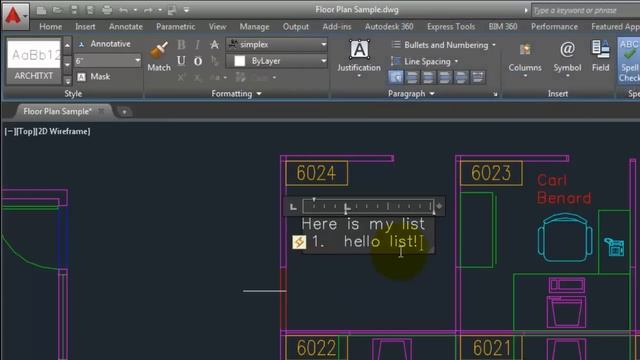The image size is (640, 360).
Task: Click the keyword search field
Action: pyautogui.click(x=586, y=11)
